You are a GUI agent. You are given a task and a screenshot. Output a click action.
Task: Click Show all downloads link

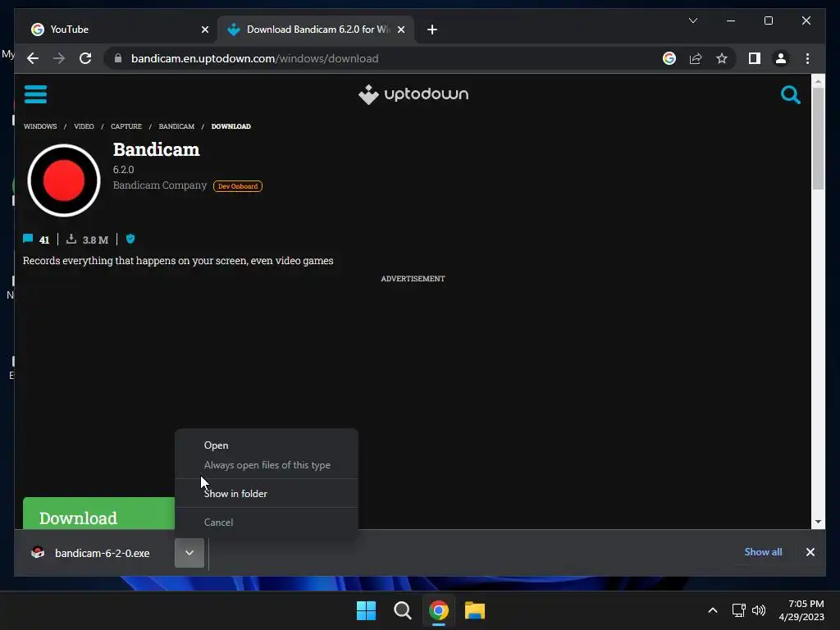763,552
